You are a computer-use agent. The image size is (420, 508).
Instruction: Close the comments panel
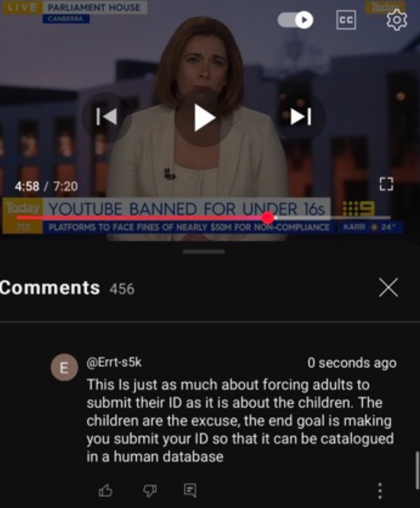(x=389, y=287)
